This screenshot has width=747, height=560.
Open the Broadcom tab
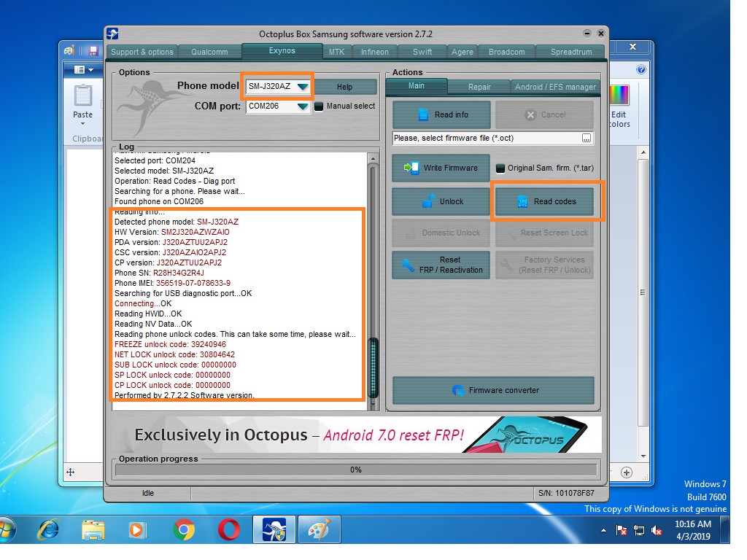(x=506, y=52)
